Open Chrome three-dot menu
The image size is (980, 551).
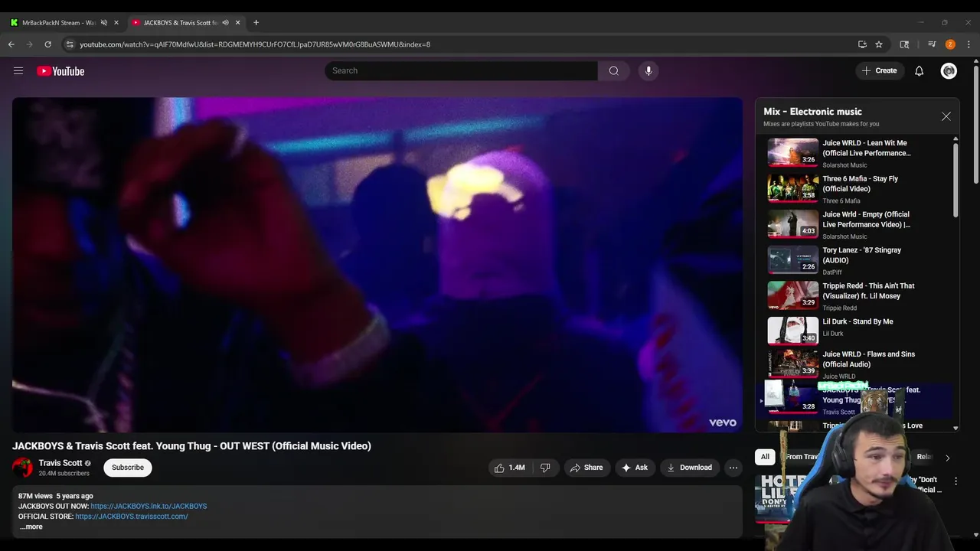coord(969,44)
